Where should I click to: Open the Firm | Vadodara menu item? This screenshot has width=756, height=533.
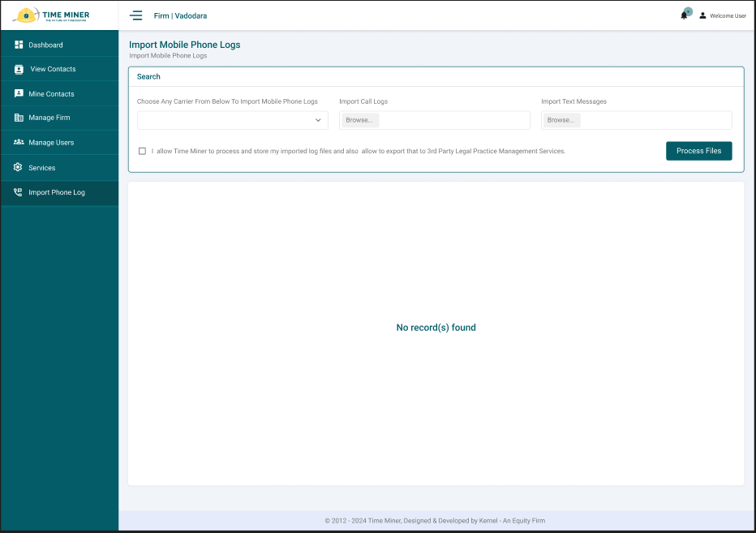(180, 15)
